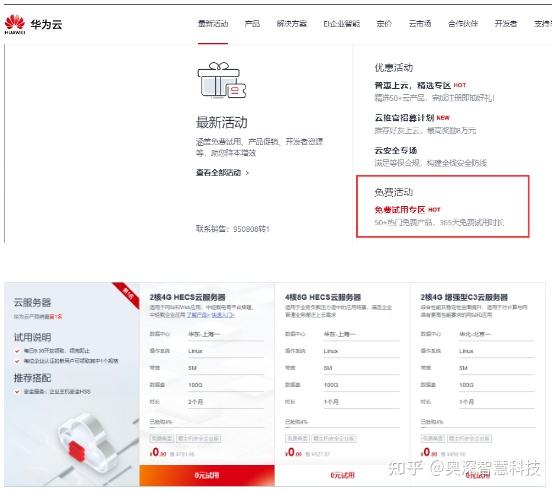Viewport: 555px width, 492px height.
Task: Click orange 0元试用 button for 2核4G HECS
Action: [x=207, y=475]
